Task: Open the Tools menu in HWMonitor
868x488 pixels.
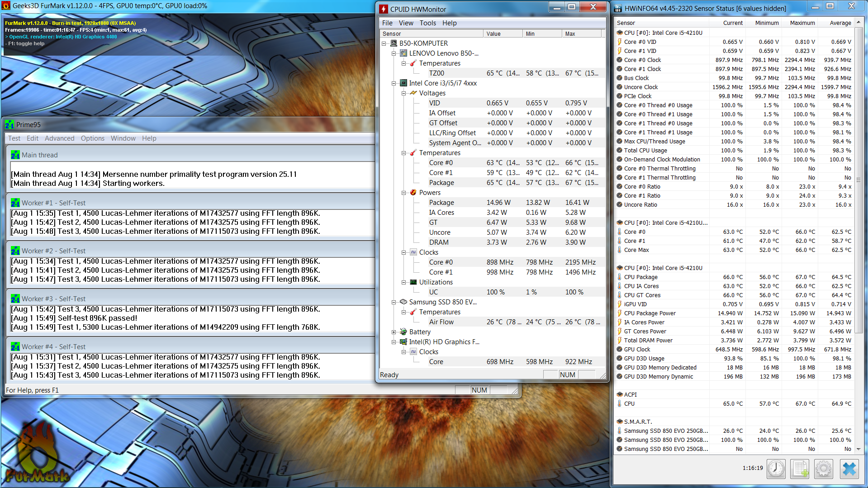Action: click(x=427, y=23)
